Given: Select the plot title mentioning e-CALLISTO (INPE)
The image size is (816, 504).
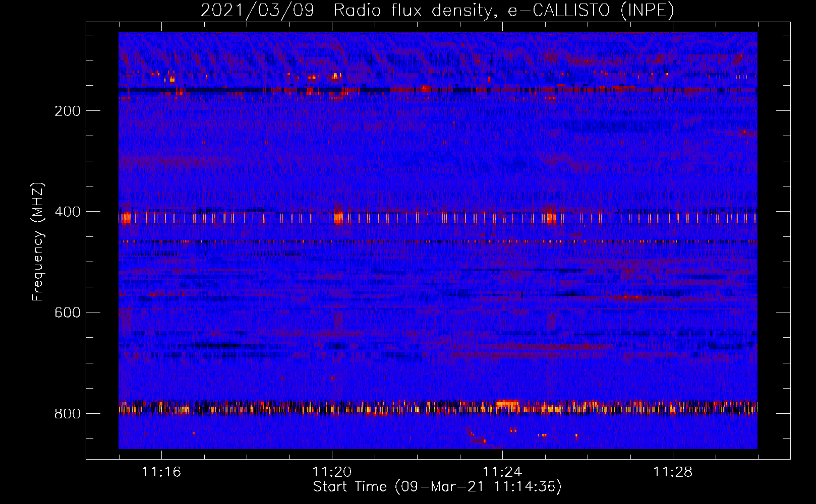Looking at the screenshot, I should pos(437,11).
